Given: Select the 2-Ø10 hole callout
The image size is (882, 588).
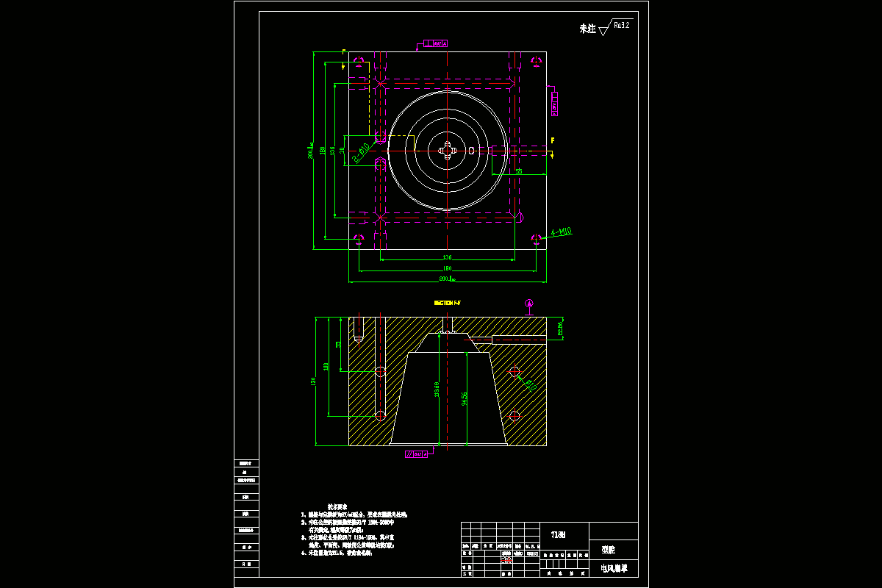Looking at the screenshot, I should (x=361, y=152).
